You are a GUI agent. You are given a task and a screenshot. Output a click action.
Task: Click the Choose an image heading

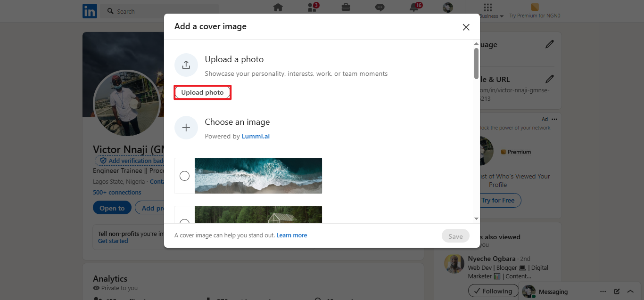[237, 122]
